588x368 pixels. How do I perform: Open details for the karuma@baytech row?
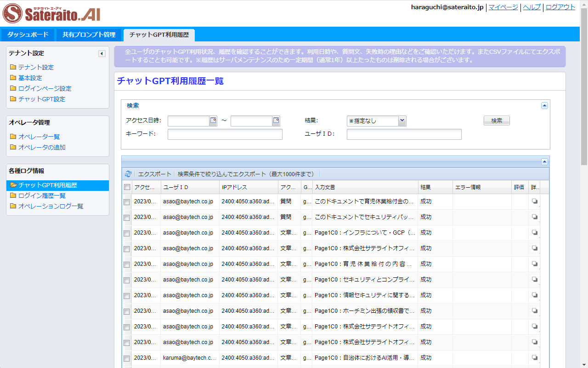[534, 357]
